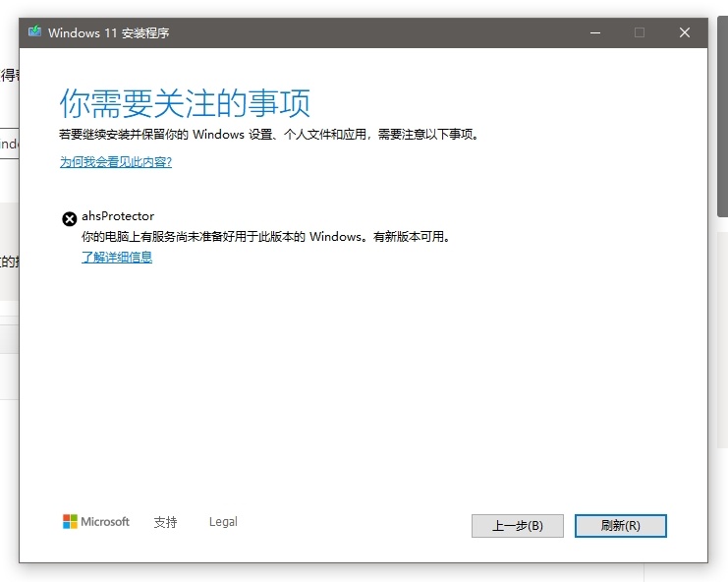The width and height of the screenshot is (728, 582).
Task: Close the Windows 11 安装程序 window
Action: coord(685,32)
